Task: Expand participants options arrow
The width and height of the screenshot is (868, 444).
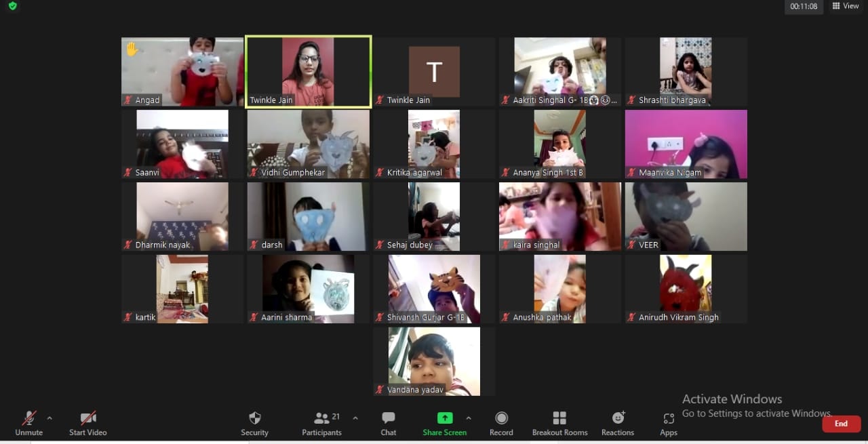Action: (355, 418)
